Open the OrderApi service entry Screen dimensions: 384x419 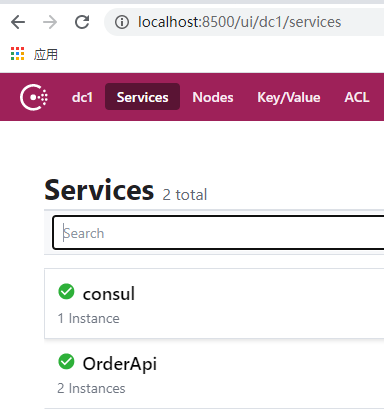pos(214,374)
